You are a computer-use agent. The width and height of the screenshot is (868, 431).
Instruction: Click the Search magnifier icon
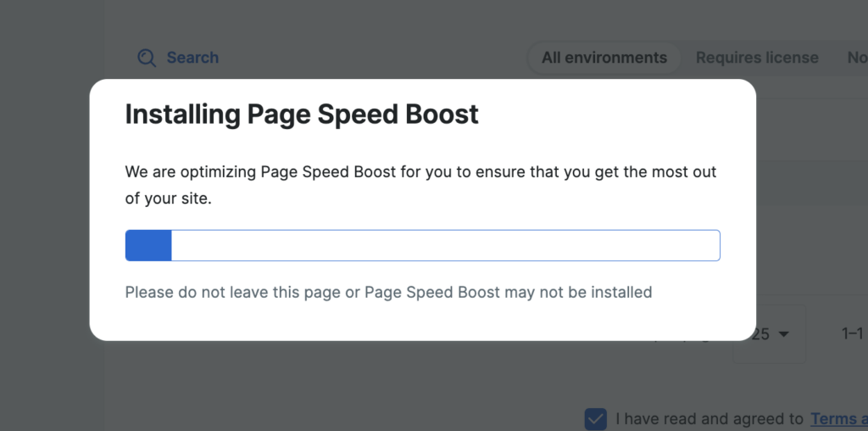pos(147,58)
